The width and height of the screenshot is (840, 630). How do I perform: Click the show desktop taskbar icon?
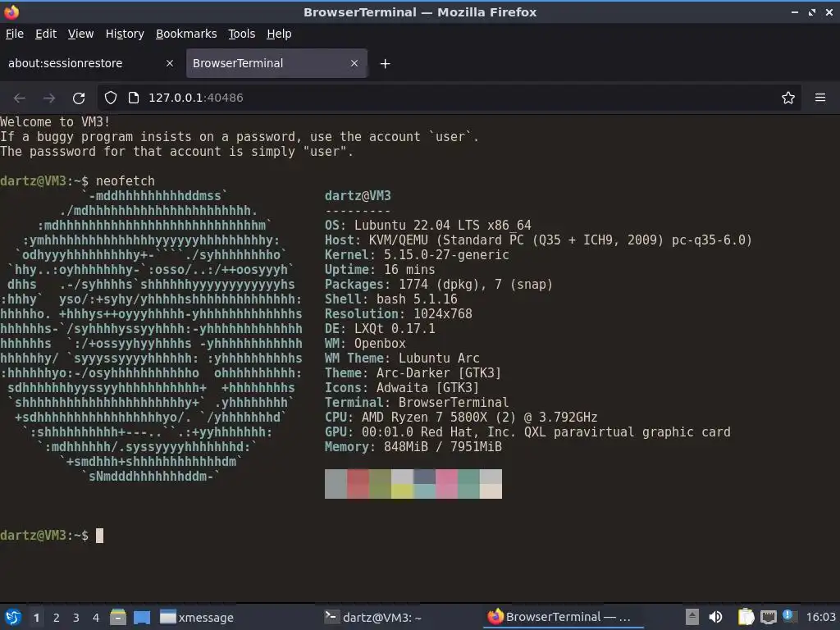tap(141, 617)
